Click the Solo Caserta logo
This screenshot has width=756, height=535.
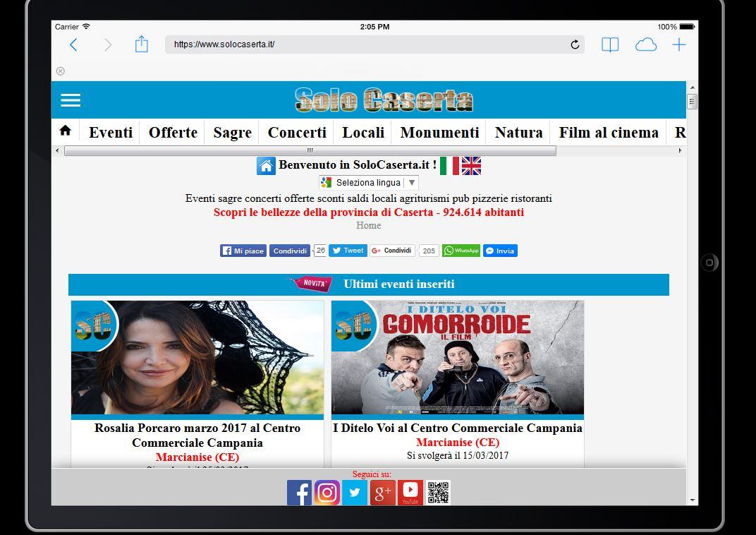[384, 100]
